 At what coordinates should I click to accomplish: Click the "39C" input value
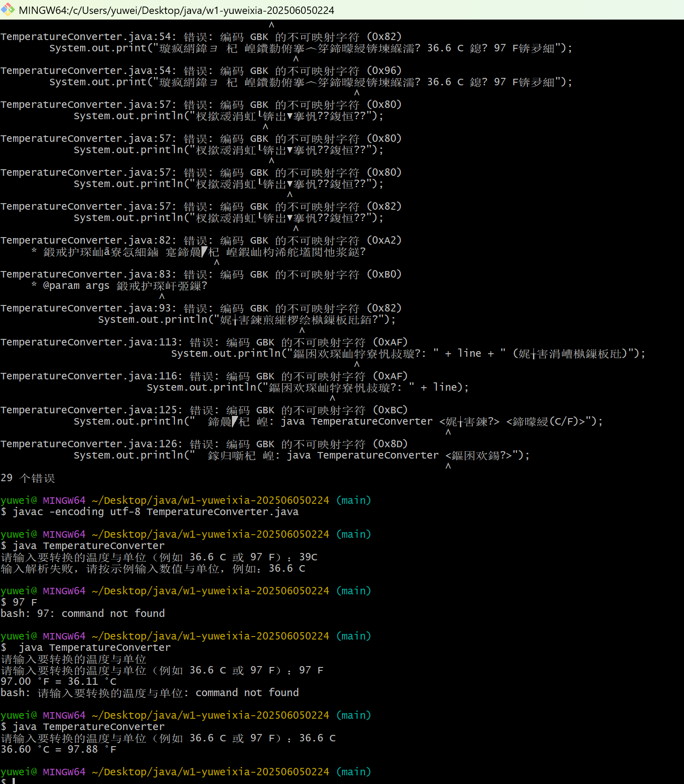[308, 557]
